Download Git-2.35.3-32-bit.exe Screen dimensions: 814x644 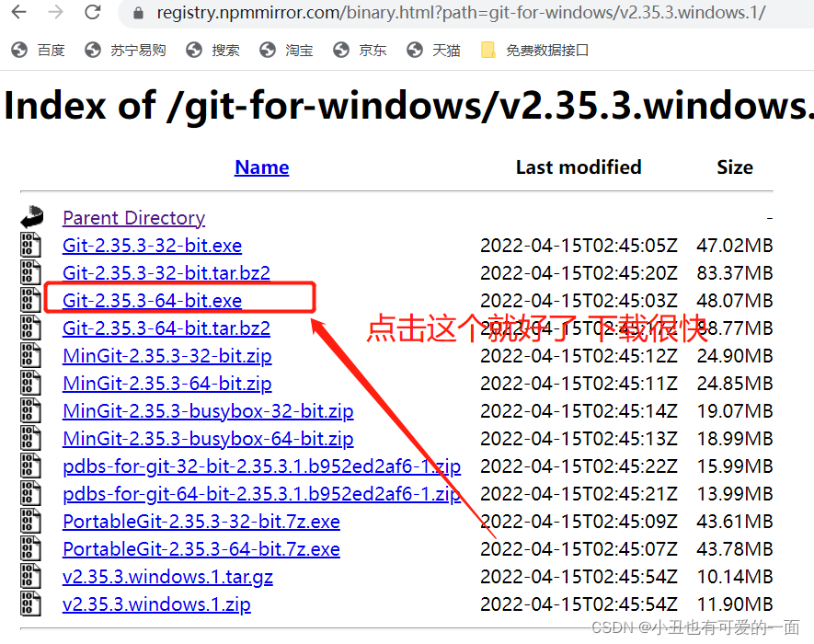click(x=152, y=245)
